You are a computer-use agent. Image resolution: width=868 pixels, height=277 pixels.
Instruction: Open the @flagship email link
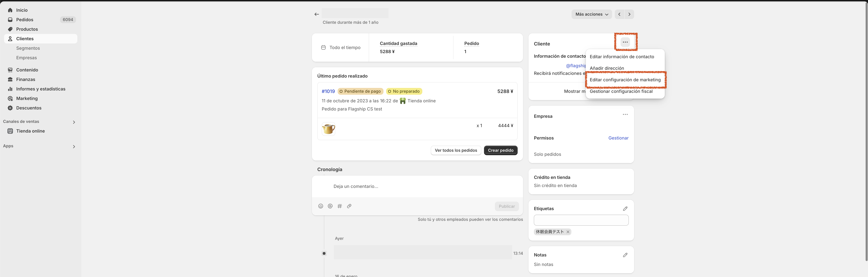pos(576,66)
